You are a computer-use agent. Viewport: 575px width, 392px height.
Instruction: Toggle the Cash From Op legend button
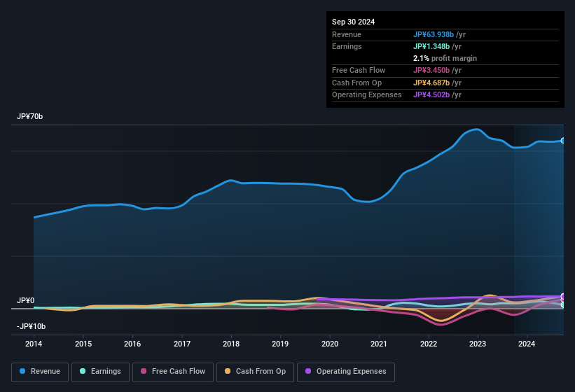coord(255,372)
